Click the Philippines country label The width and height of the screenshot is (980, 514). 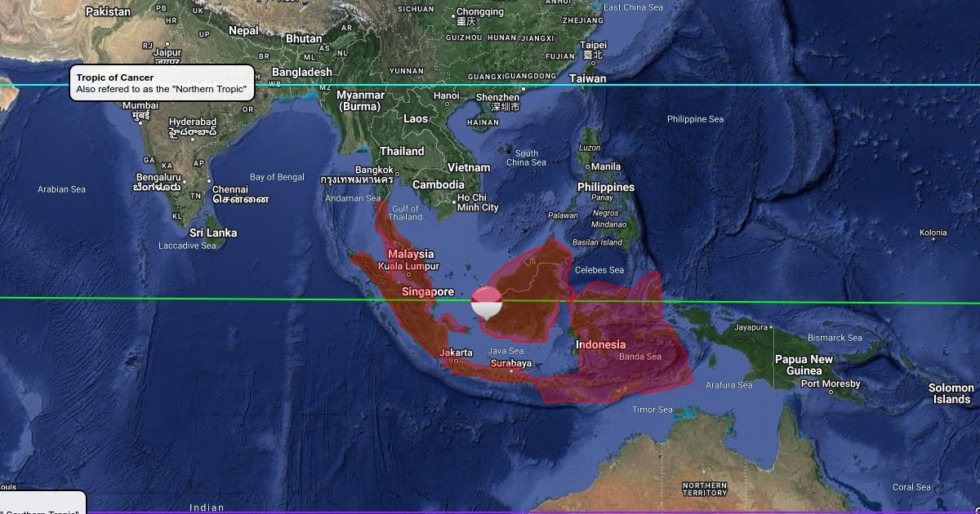pos(605,187)
